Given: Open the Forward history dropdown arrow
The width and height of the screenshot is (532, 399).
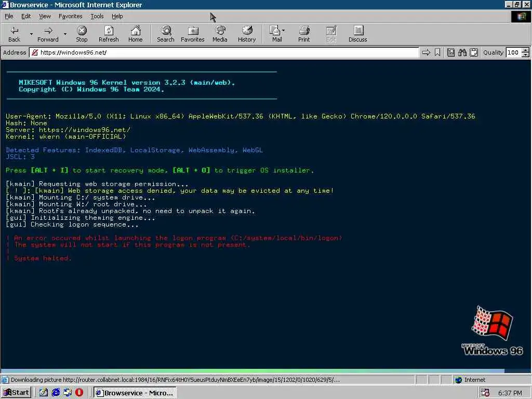Looking at the screenshot, I should 65,34.
